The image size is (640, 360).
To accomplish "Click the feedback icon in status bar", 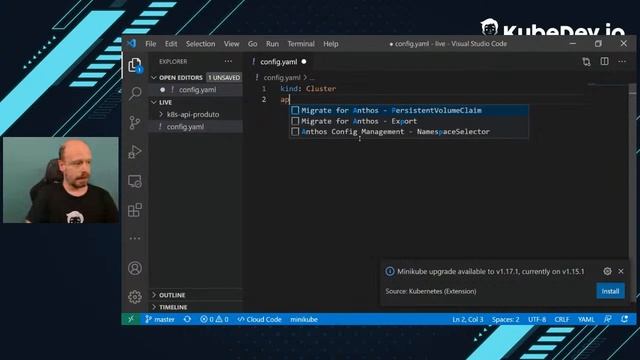I will point(608,319).
